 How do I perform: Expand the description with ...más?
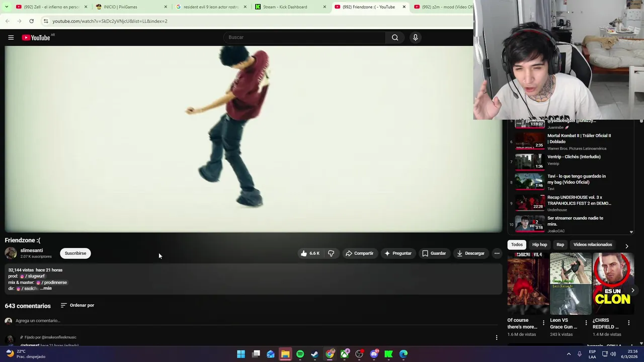pos(46,289)
